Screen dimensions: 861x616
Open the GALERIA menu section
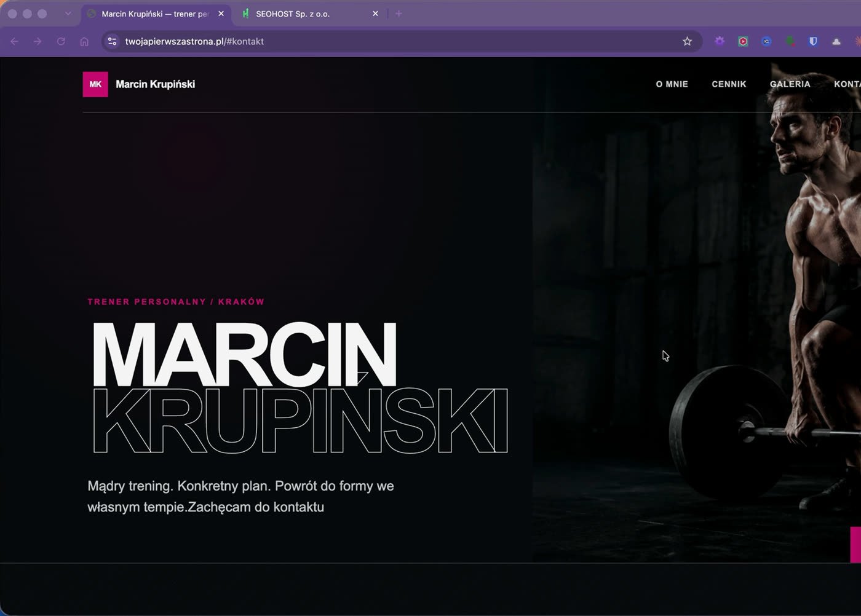tap(790, 84)
